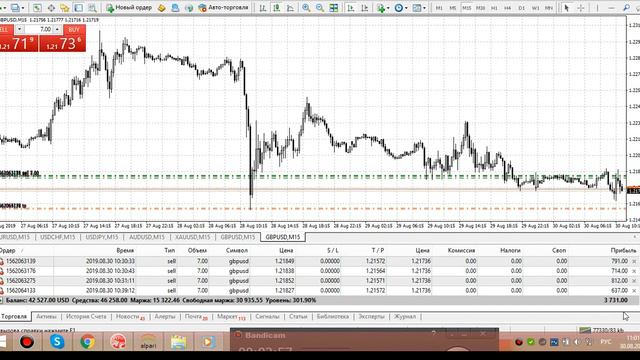The image size is (640, 360).
Task: Zoom in on the chart
Action: [x=306, y=8]
